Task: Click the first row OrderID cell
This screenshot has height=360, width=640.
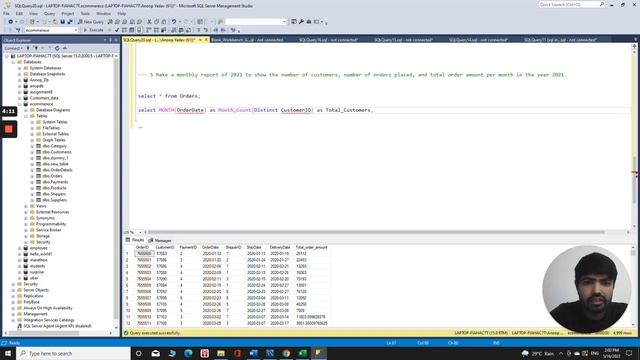Action: tap(144, 253)
